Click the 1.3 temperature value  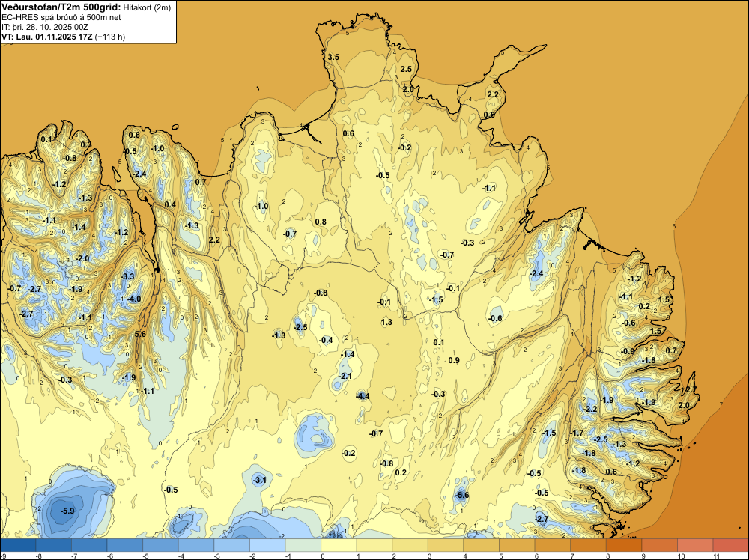tap(386, 322)
